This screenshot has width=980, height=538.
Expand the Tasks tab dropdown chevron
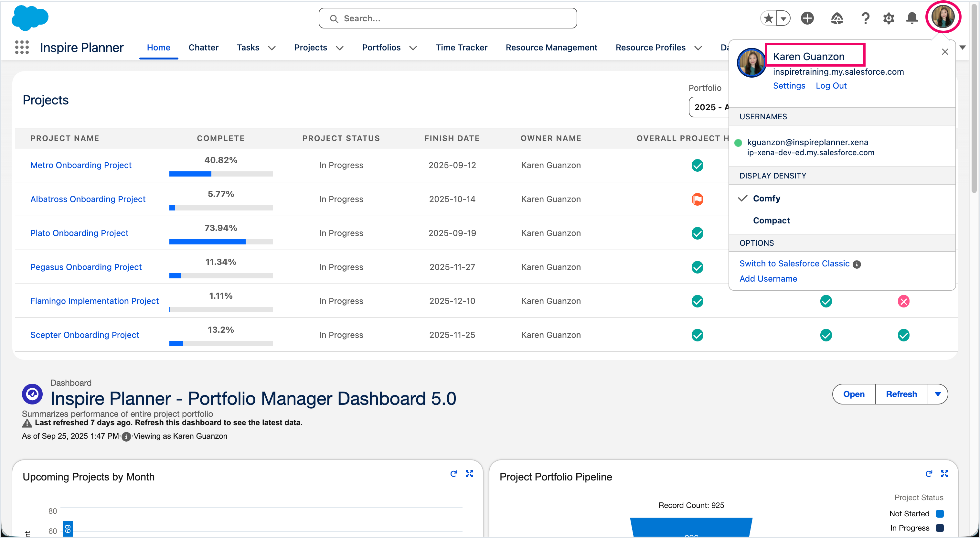[272, 48]
